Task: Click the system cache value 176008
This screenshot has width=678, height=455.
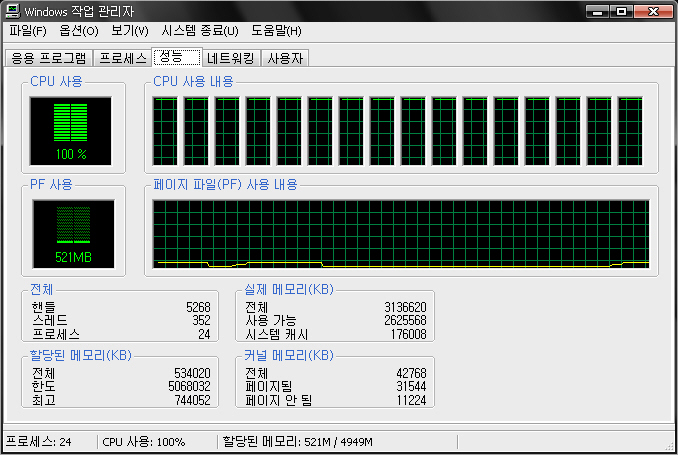Action: (409, 334)
